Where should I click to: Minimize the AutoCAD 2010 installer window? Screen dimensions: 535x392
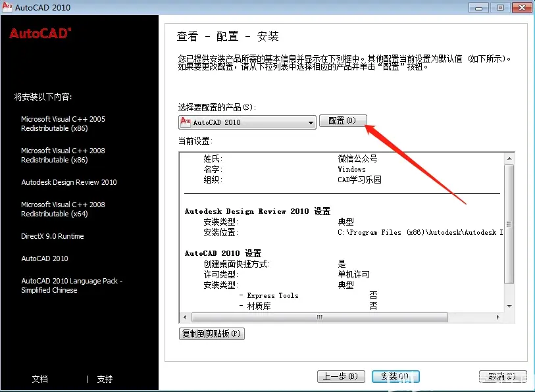coord(478,7)
